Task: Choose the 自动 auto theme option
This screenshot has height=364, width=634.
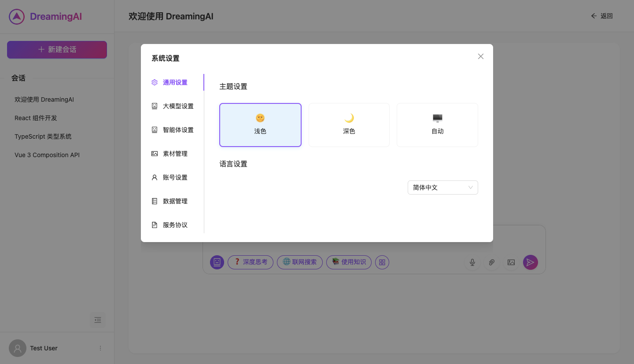Action: [x=437, y=125]
